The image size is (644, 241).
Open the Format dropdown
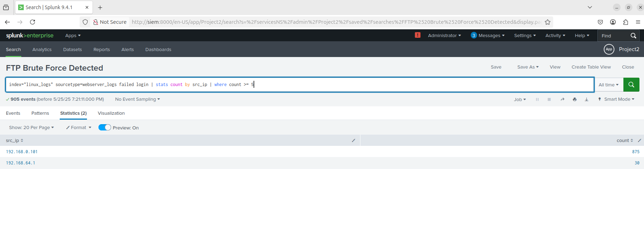pos(79,128)
